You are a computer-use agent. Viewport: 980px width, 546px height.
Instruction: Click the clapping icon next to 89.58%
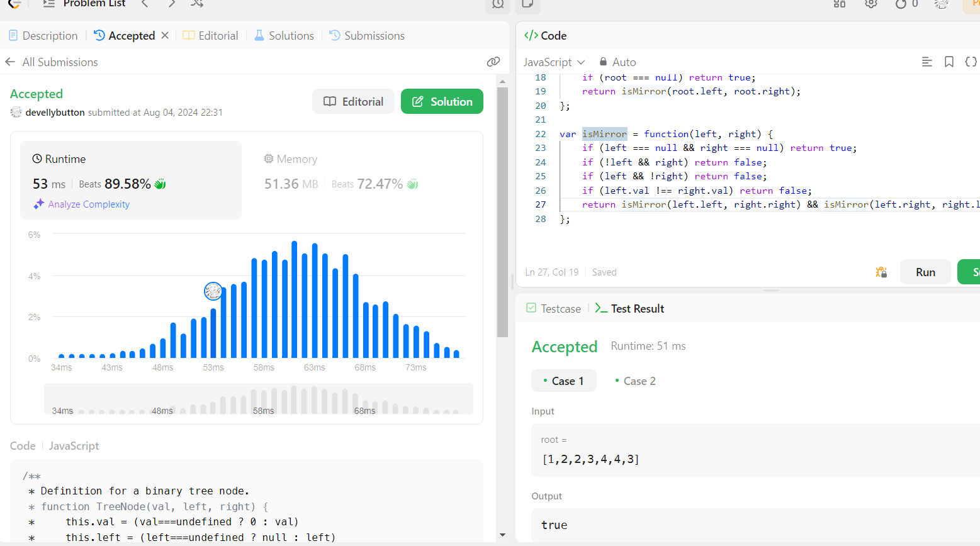pyautogui.click(x=160, y=184)
